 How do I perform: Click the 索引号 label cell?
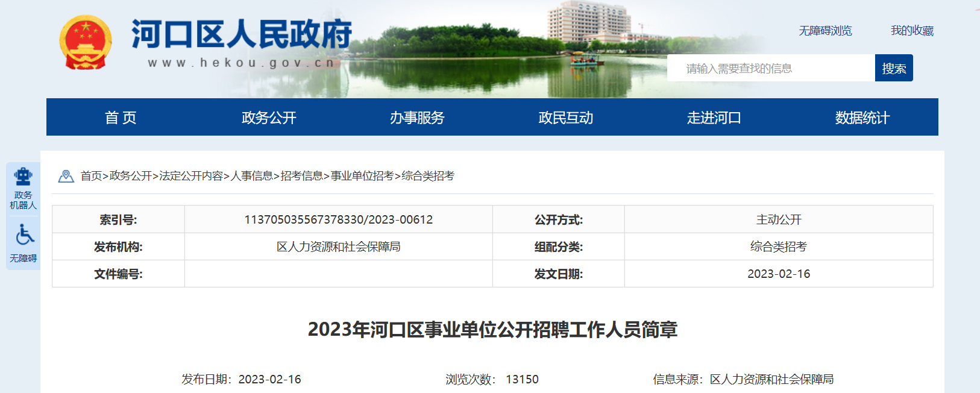(x=119, y=219)
